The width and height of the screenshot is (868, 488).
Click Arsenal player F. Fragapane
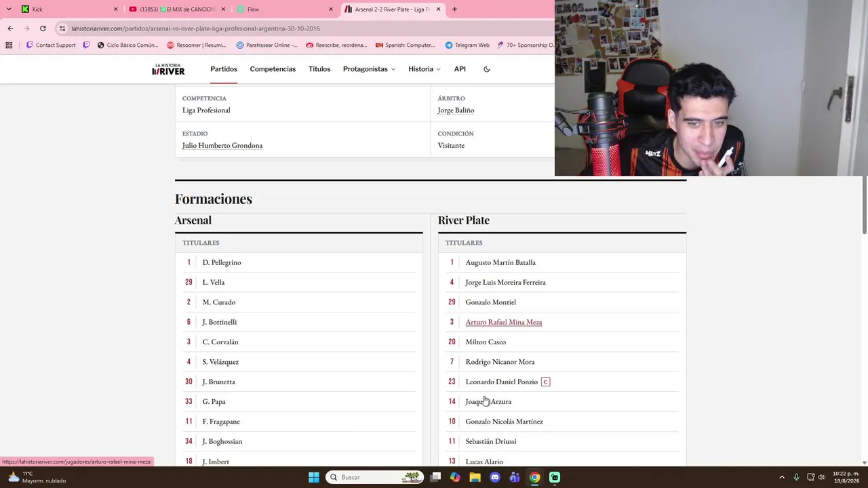pos(221,422)
